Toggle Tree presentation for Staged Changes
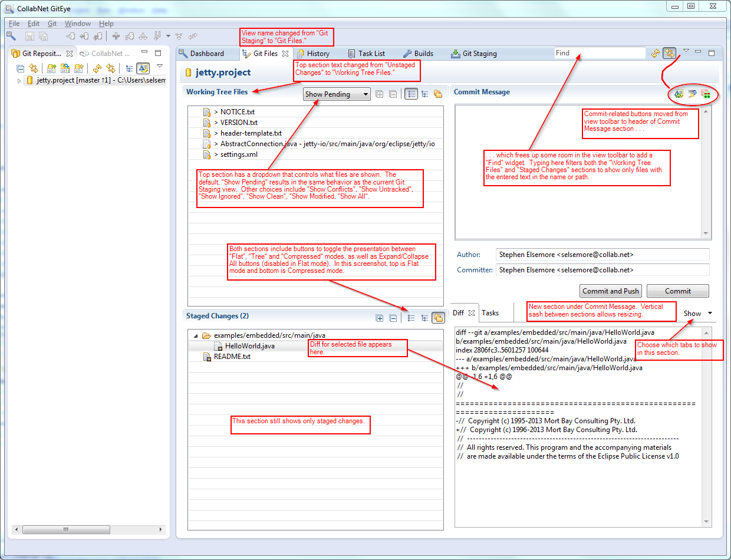This screenshot has height=560, width=731. point(424,318)
